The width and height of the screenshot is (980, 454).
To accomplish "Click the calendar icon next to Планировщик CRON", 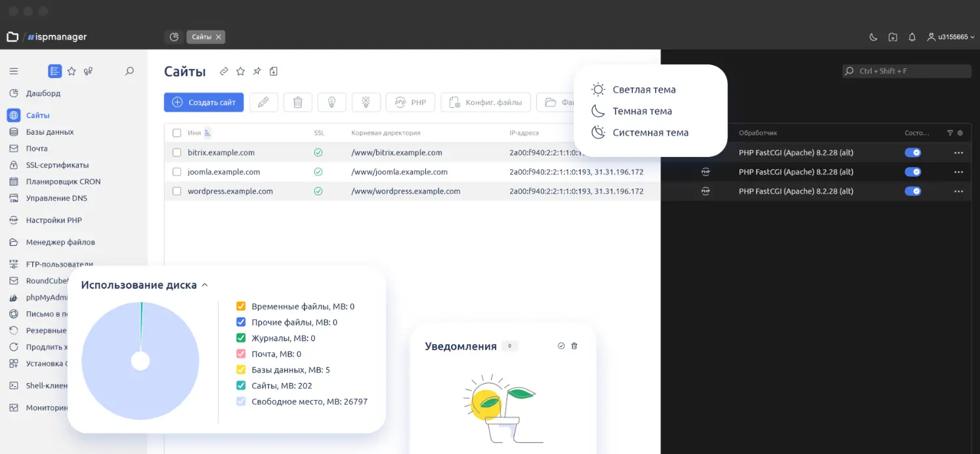I will (14, 181).
